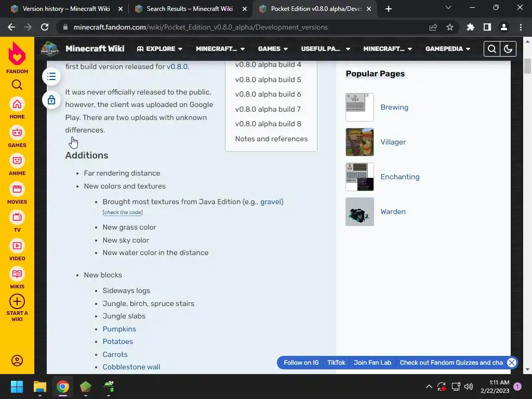Toggle dark mode moon icon
The image size is (532, 399).
coord(508,49)
